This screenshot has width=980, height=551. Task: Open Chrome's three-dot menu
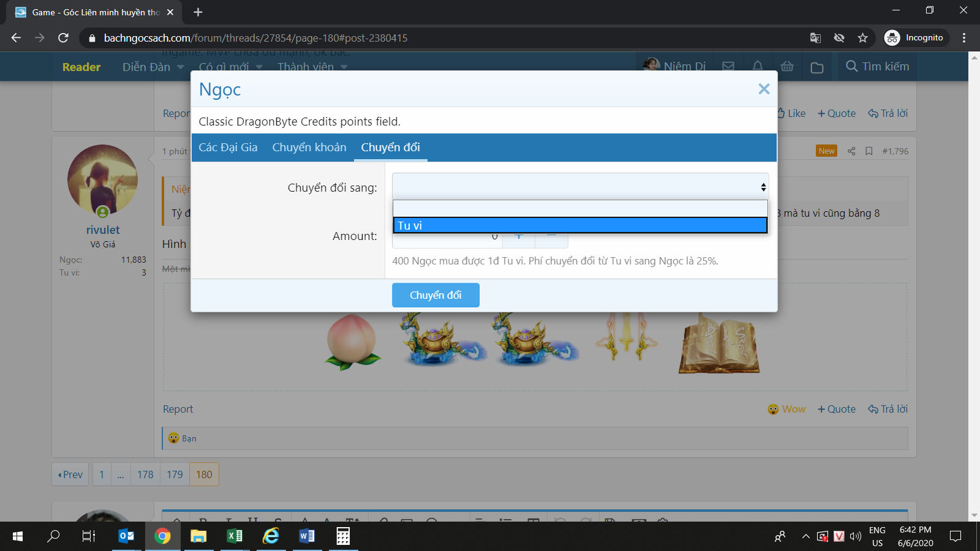[x=963, y=38]
